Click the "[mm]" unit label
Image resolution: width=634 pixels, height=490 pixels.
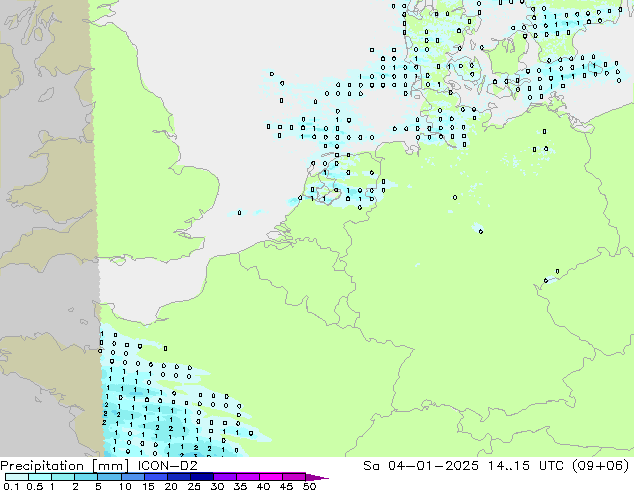tap(111, 466)
